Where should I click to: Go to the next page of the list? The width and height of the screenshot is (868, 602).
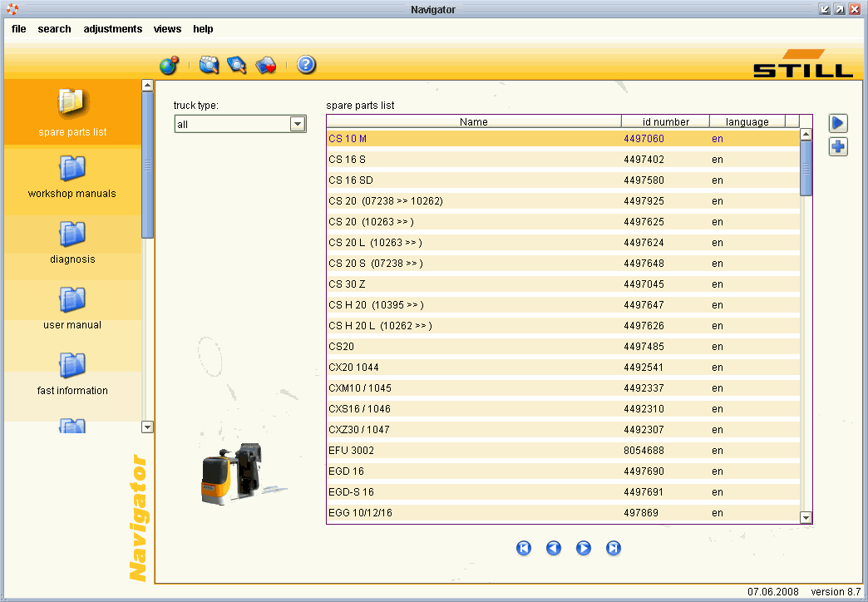(x=584, y=548)
